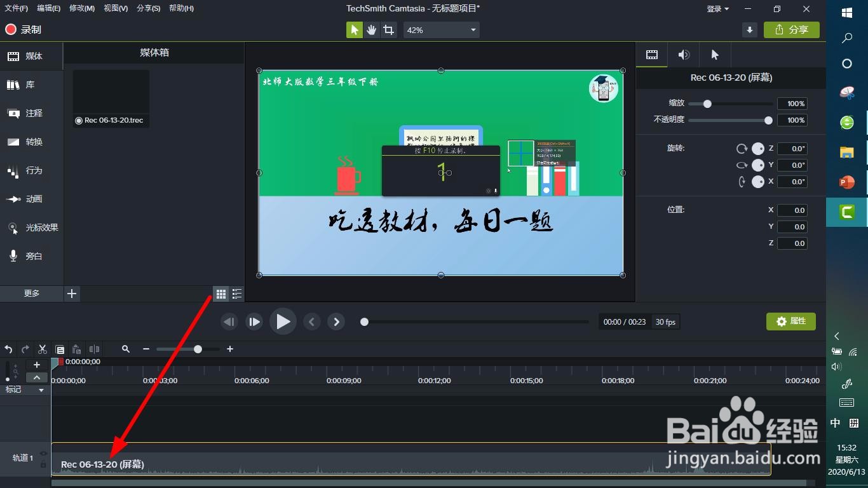The width and height of the screenshot is (868, 488).
Task: Click the large Play button
Action: 283,322
